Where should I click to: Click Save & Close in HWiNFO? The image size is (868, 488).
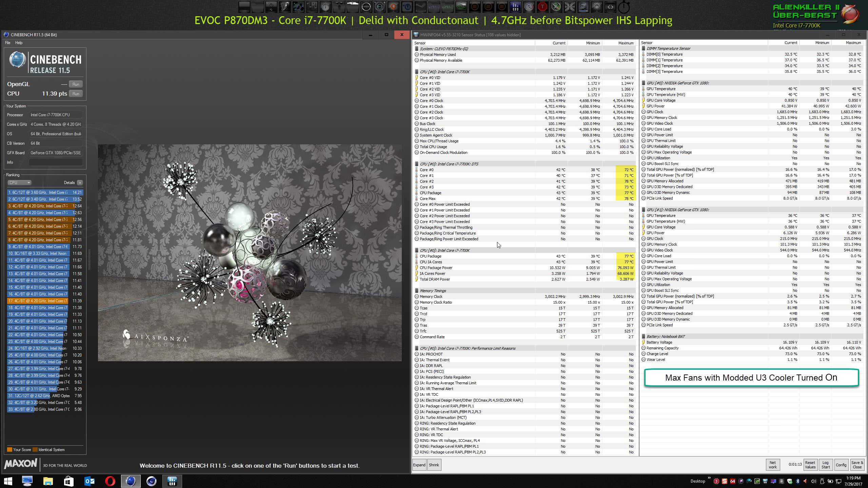pyautogui.click(x=857, y=465)
